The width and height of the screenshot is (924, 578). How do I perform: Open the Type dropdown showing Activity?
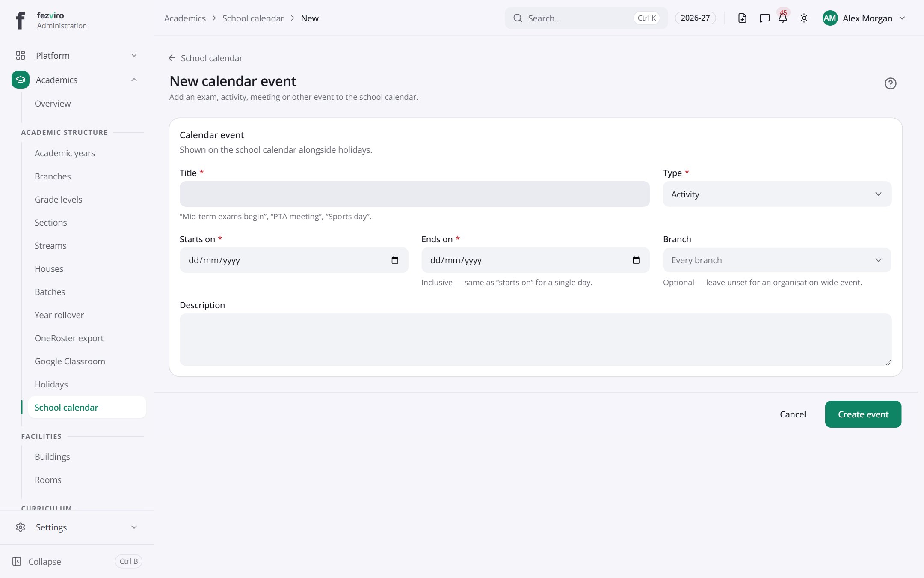(777, 194)
